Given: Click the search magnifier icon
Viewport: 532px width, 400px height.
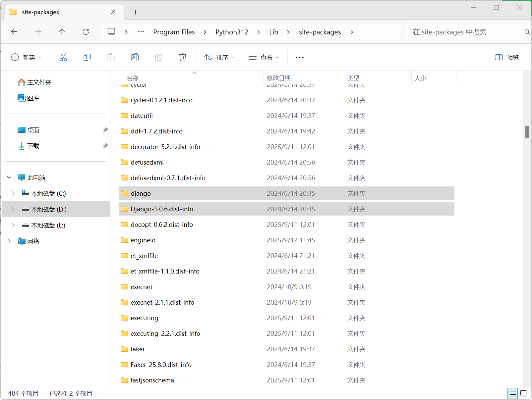Looking at the screenshot, I should click(527, 32).
